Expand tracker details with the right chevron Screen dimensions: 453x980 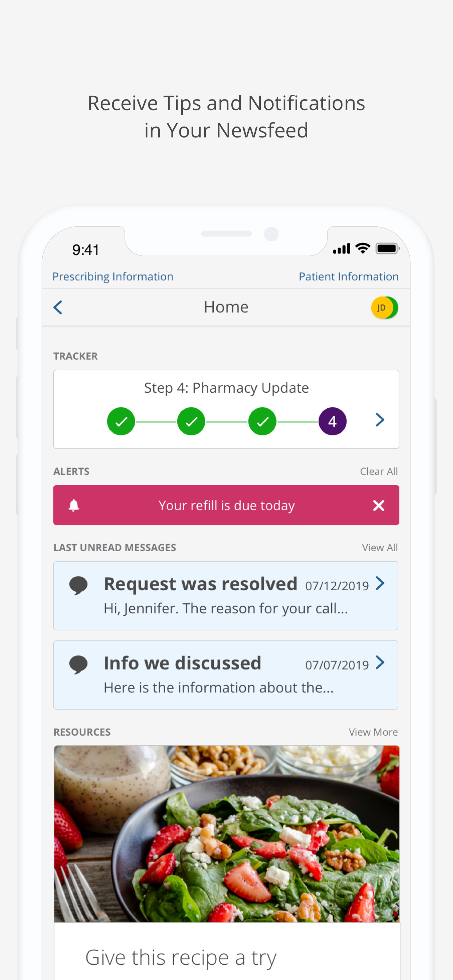coord(380,420)
